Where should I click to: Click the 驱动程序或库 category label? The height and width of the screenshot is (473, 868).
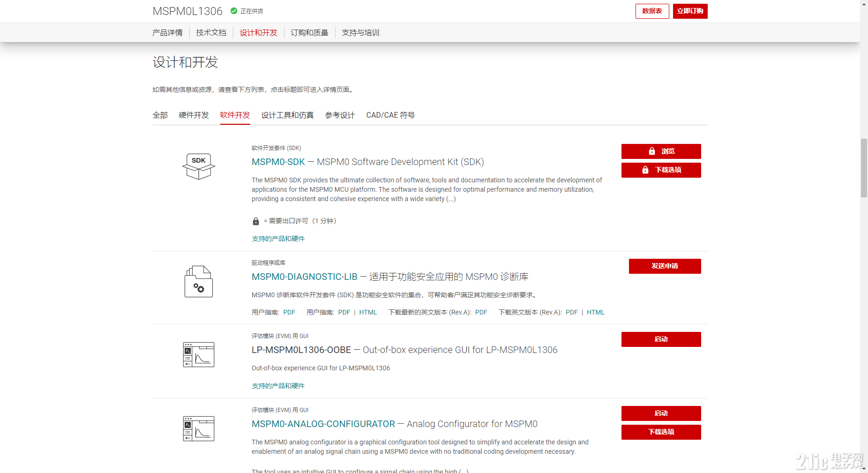click(x=269, y=263)
